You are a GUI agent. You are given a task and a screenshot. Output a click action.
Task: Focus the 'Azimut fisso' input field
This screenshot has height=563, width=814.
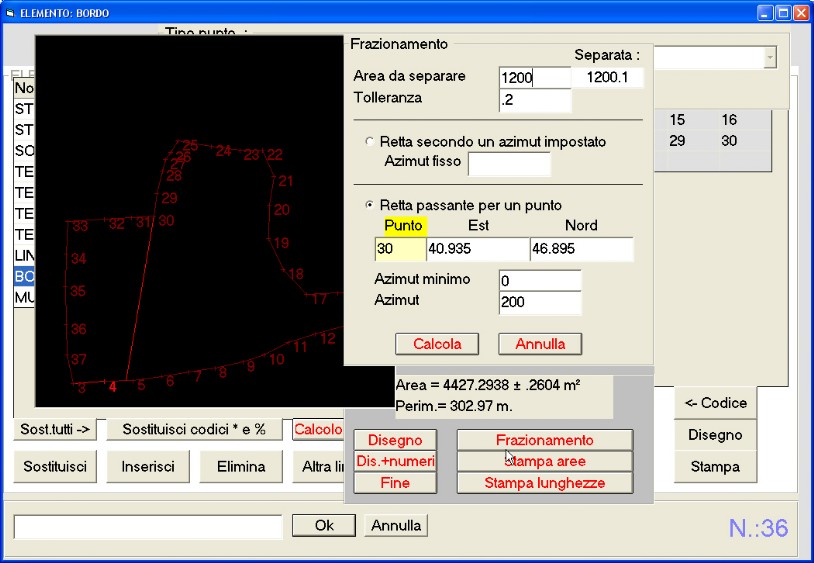[509, 164]
